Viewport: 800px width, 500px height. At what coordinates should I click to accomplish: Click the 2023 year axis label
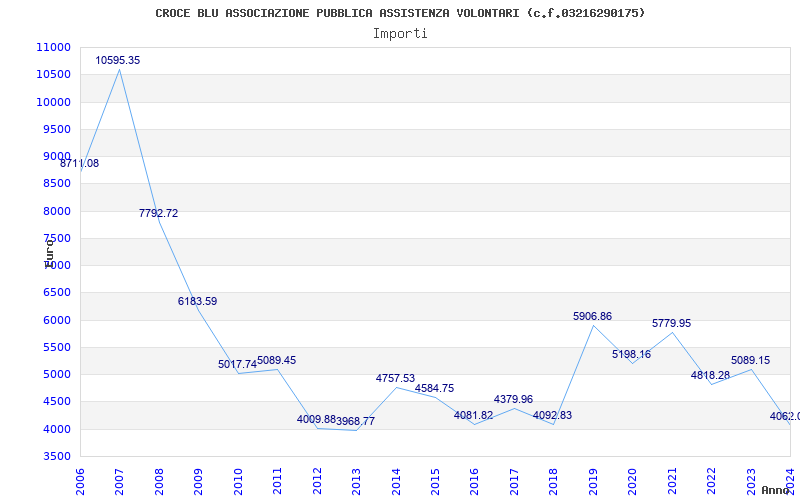tap(751, 482)
